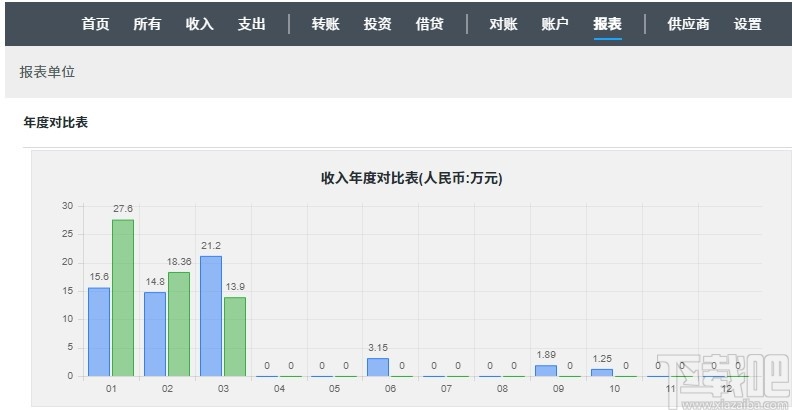The image size is (792, 410).
Task: Click the blue bar labeled 3.15
Action: tap(378, 367)
